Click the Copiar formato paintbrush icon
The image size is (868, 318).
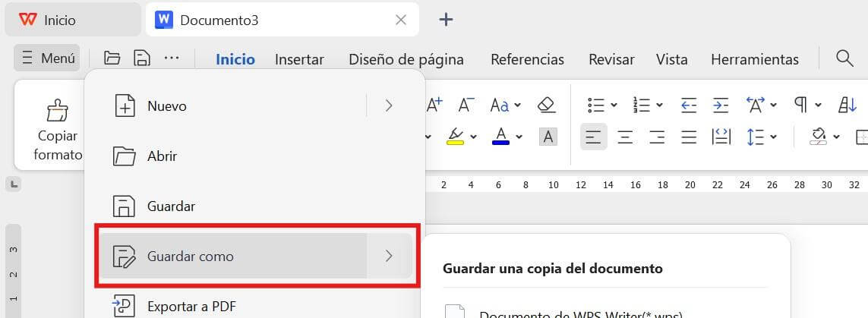point(58,112)
